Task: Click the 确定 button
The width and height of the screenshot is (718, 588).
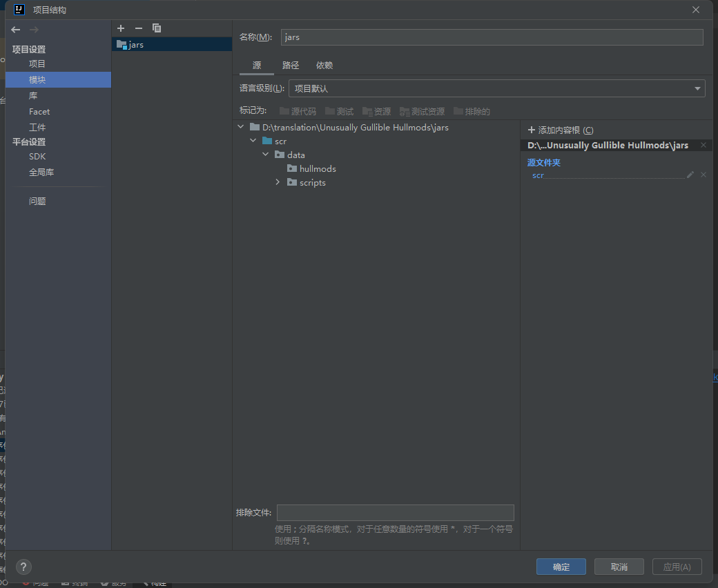Action: pyautogui.click(x=561, y=567)
